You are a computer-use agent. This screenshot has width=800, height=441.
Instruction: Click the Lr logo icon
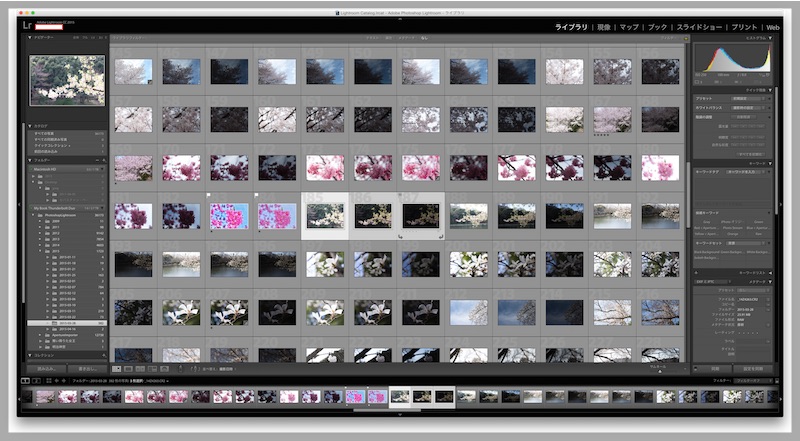[27, 25]
